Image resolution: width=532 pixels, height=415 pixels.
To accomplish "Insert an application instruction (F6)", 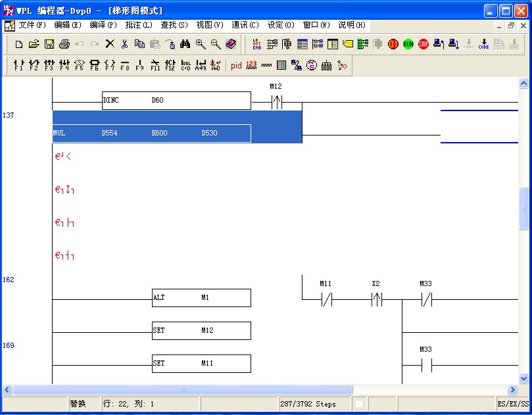I will point(94,65).
